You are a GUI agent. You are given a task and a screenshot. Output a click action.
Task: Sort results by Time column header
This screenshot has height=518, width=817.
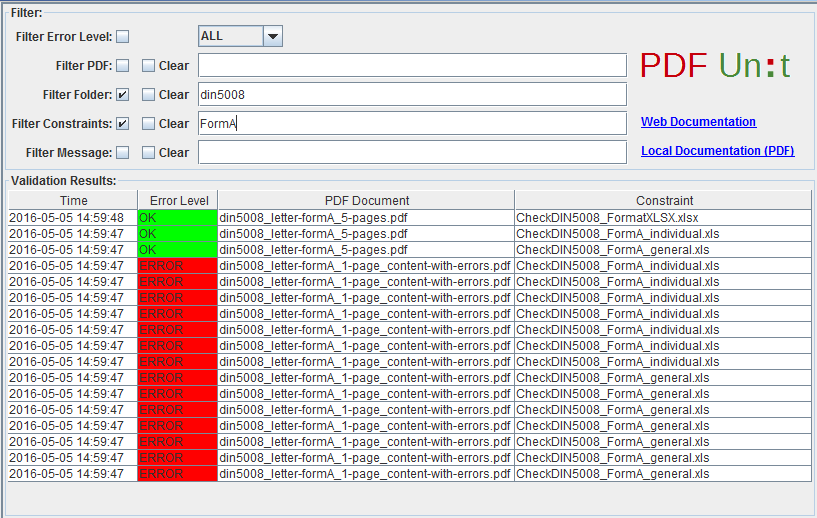(73, 201)
